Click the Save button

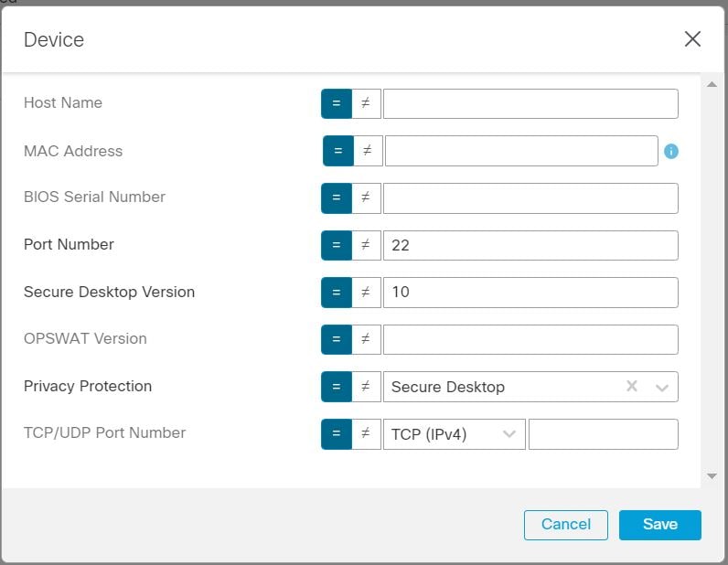pyautogui.click(x=659, y=525)
